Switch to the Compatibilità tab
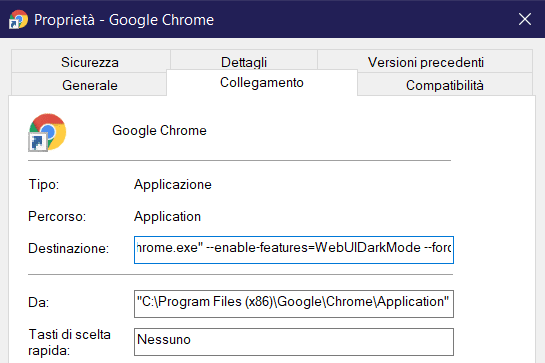Image resolution: width=545 pixels, height=363 pixels. (x=445, y=84)
